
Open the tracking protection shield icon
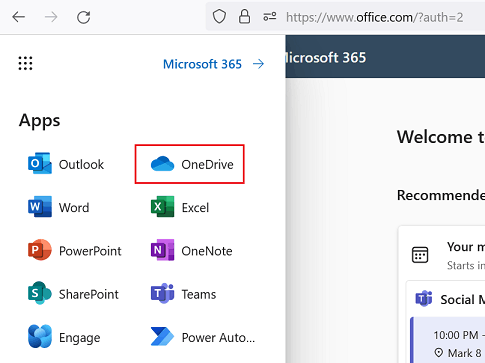tap(219, 16)
